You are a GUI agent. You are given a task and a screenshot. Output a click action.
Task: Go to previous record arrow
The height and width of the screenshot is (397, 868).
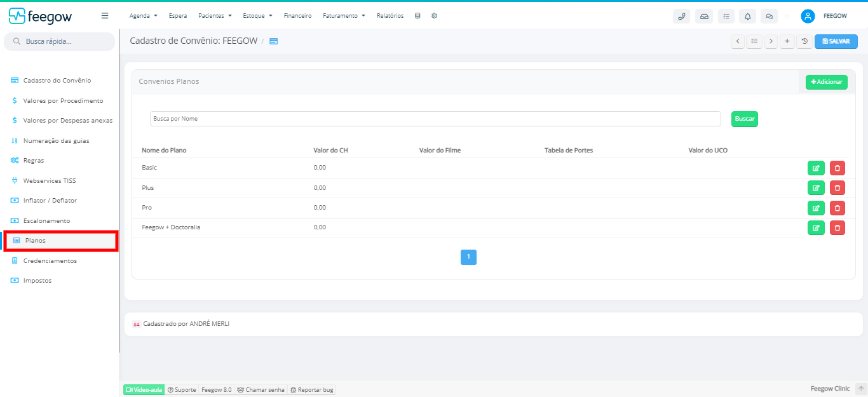pos(738,41)
